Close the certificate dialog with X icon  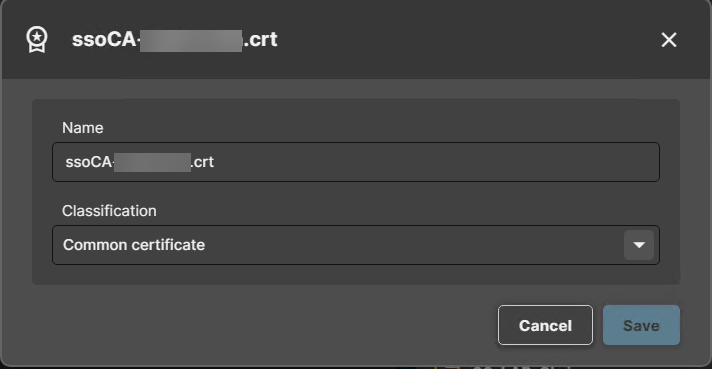click(x=669, y=40)
